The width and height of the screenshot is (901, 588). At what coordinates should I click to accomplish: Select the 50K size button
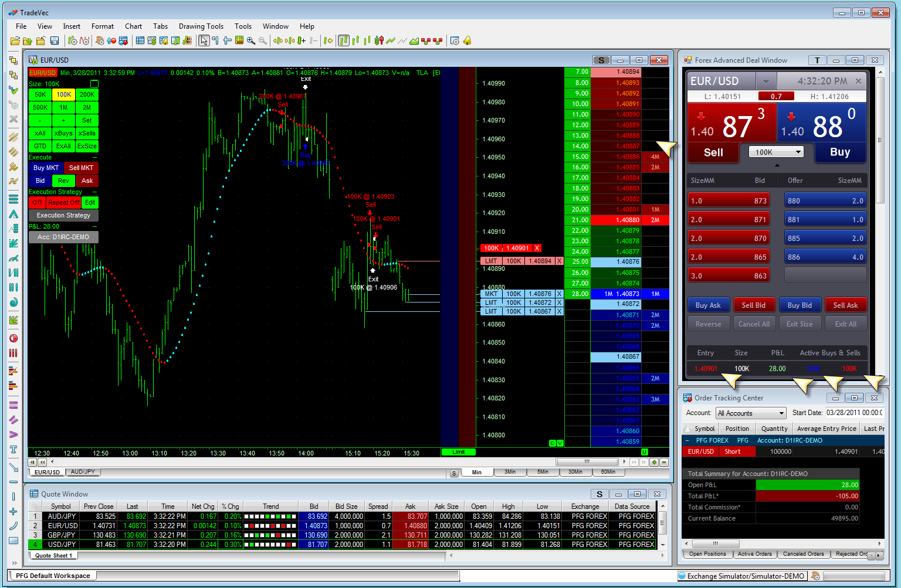click(40, 94)
